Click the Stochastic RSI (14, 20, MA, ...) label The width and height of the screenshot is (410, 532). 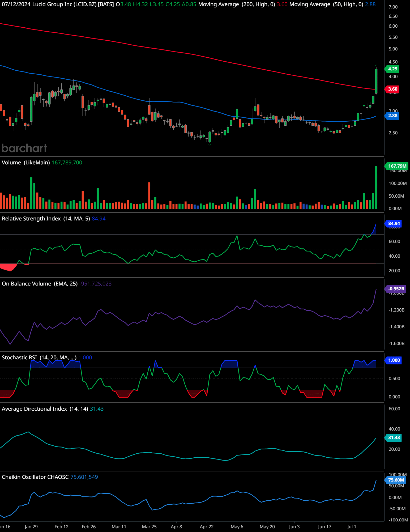[39, 357]
